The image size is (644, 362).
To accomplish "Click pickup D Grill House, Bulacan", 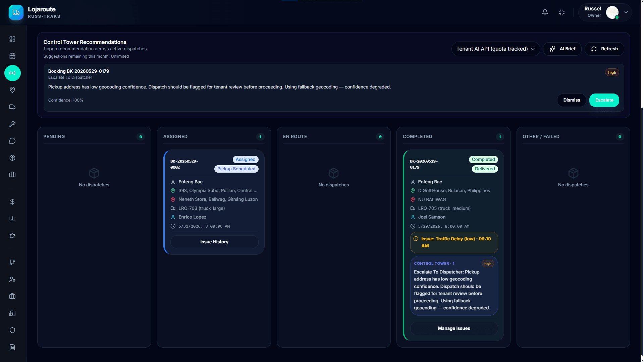I will point(454,191).
